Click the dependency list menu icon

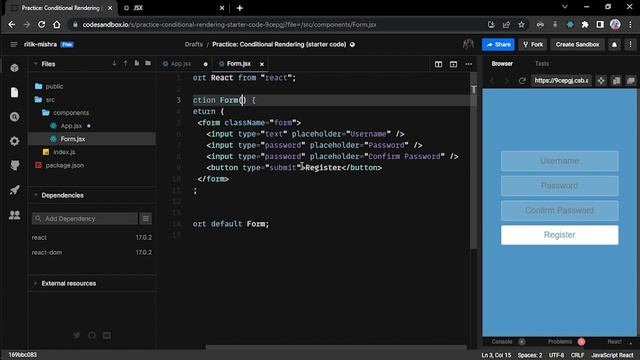pyautogui.click(x=146, y=219)
